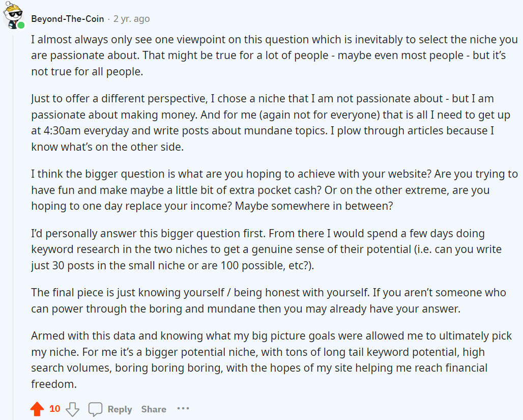Viewport: 523px width, 420px height.
Task: Upvote the Beyond-The-Coin comment
Action: coord(37,409)
